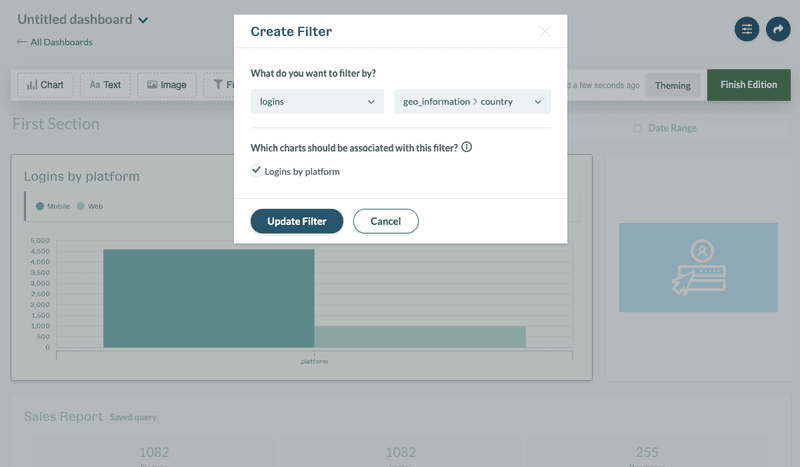Uncheck the Logins by platform checkbox
This screenshot has height=467, width=800.
pyautogui.click(x=256, y=170)
